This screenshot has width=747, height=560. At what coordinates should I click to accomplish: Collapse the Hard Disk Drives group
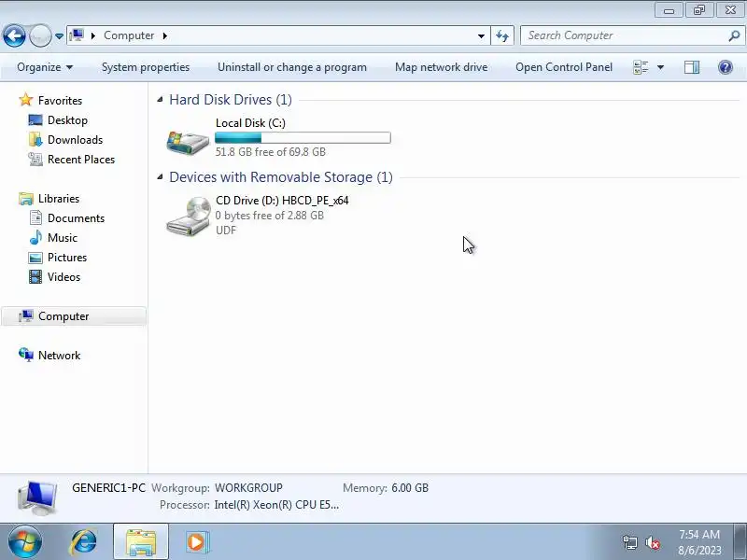tap(160, 100)
